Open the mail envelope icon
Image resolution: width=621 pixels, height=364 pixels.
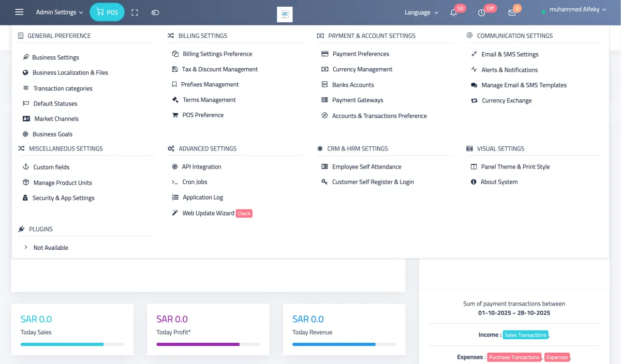click(512, 13)
